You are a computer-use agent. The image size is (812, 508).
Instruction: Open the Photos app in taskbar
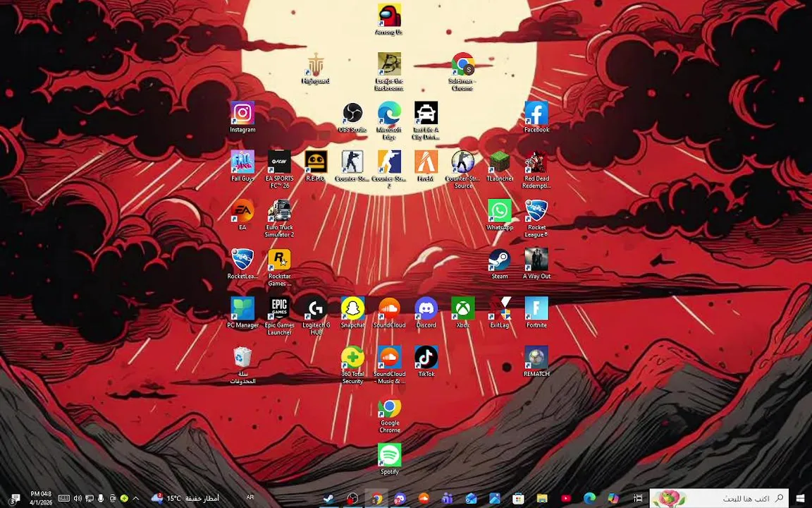click(x=495, y=499)
